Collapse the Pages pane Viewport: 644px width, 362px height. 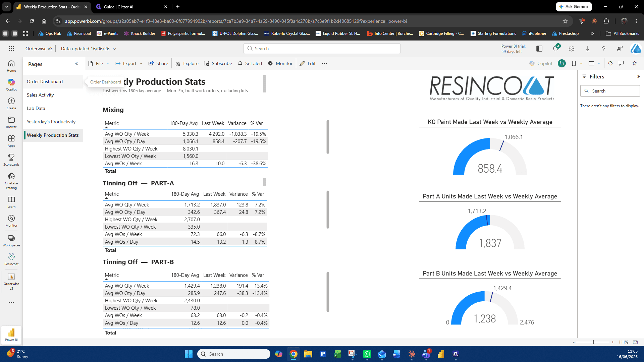76,64
